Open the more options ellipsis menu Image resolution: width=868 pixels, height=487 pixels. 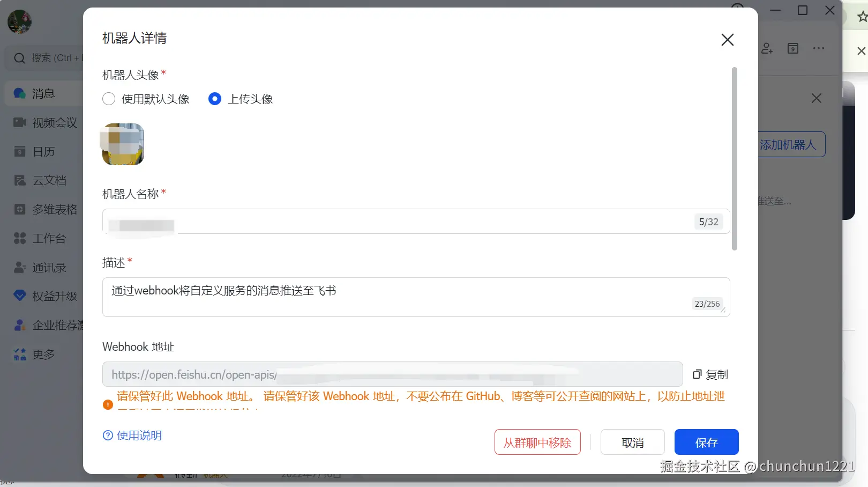819,48
